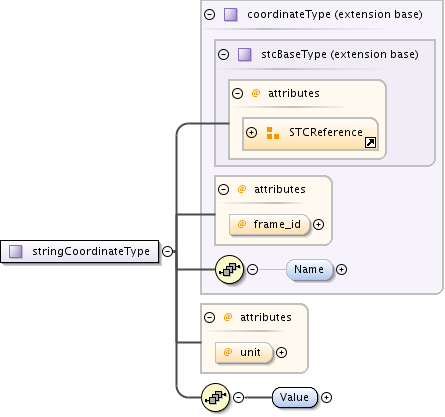Collapse attributes group containing STCReference
Image resolution: width=445 pixels, height=417 pixels.
coord(237,93)
